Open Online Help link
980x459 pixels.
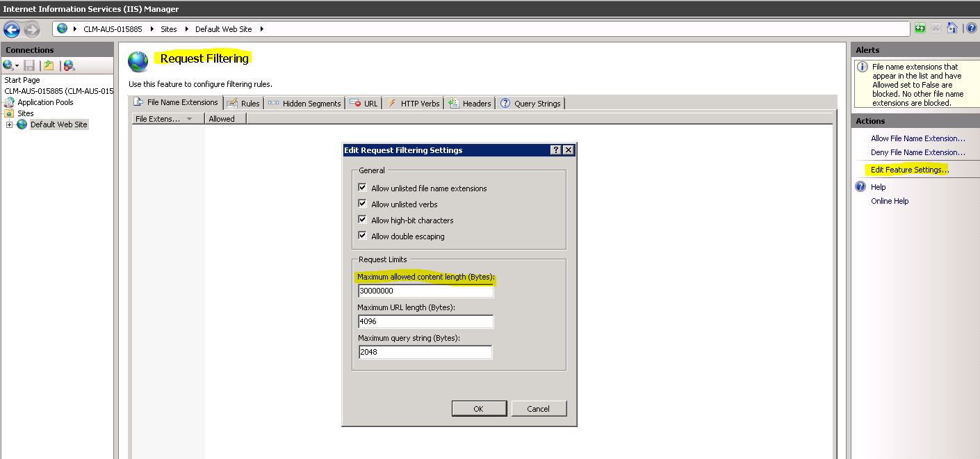coord(890,201)
